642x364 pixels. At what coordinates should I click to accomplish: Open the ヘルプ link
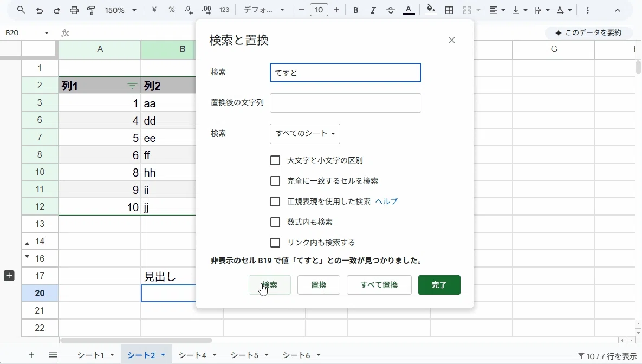(386, 201)
